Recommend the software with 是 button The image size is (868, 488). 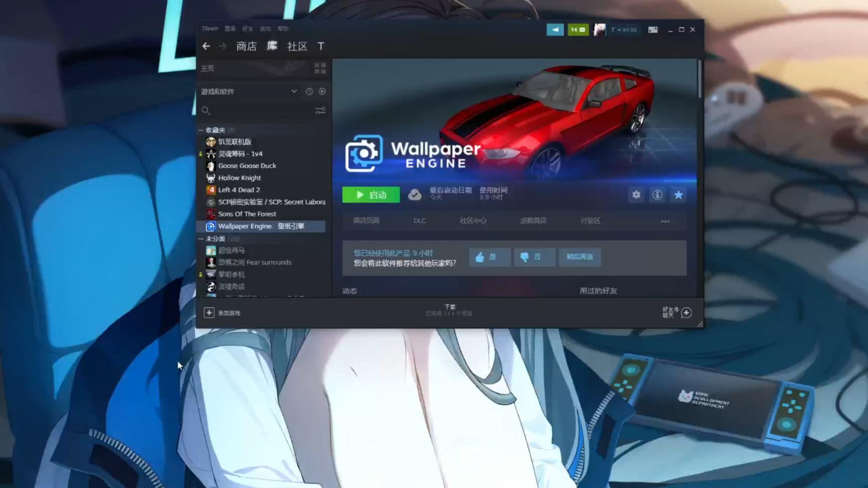(x=490, y=257)
